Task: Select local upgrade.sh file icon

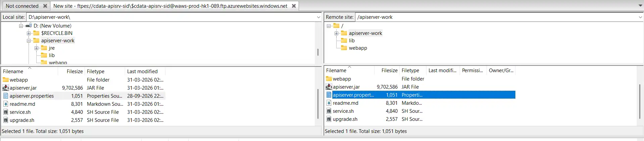Action: [x=6, y=120]
